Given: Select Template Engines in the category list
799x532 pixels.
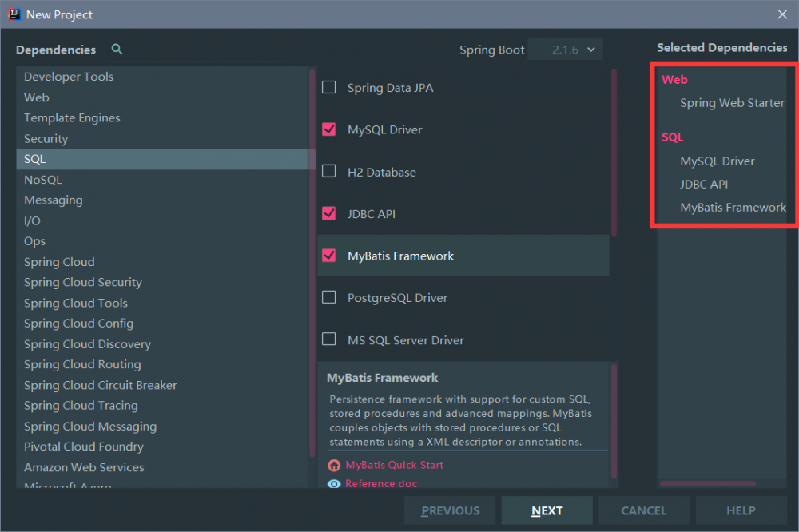Looking at the screenshot, I should click(x=72, y=118).
